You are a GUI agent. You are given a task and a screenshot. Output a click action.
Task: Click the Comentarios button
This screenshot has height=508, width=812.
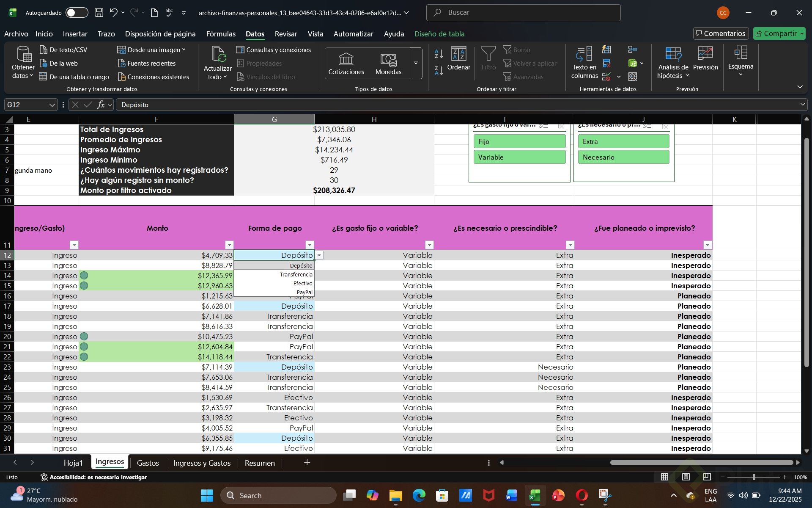point(721,33)
